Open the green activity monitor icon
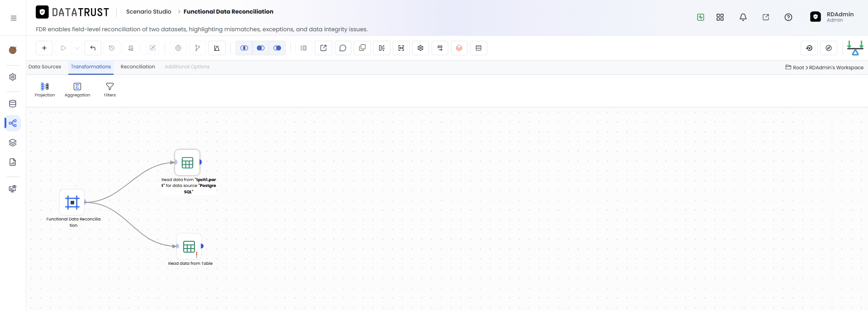Viewport: 868px width, 311px height. coord(701,17)
